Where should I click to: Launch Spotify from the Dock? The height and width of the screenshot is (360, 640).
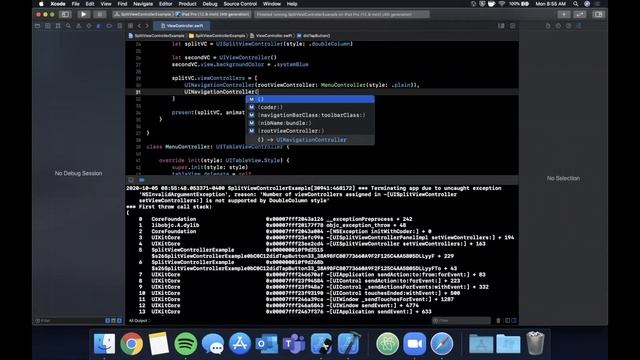[x=186, y=343]
